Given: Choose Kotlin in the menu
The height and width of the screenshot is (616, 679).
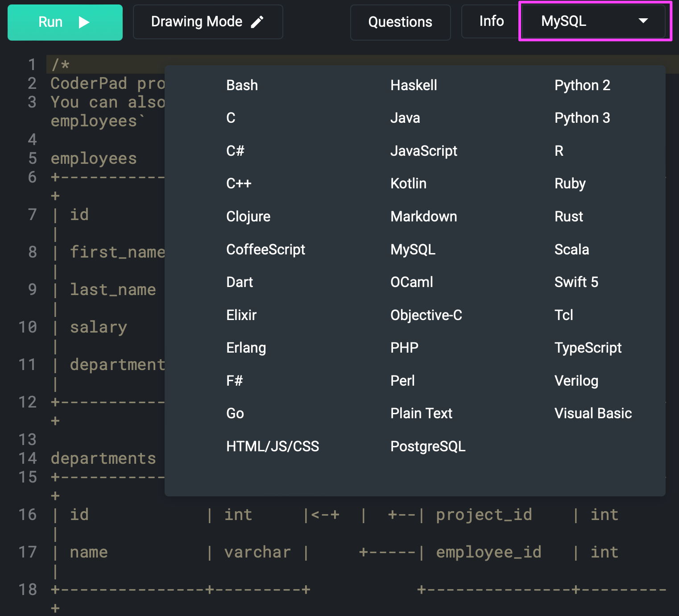Looking at the screenshot, I should 408,183.
